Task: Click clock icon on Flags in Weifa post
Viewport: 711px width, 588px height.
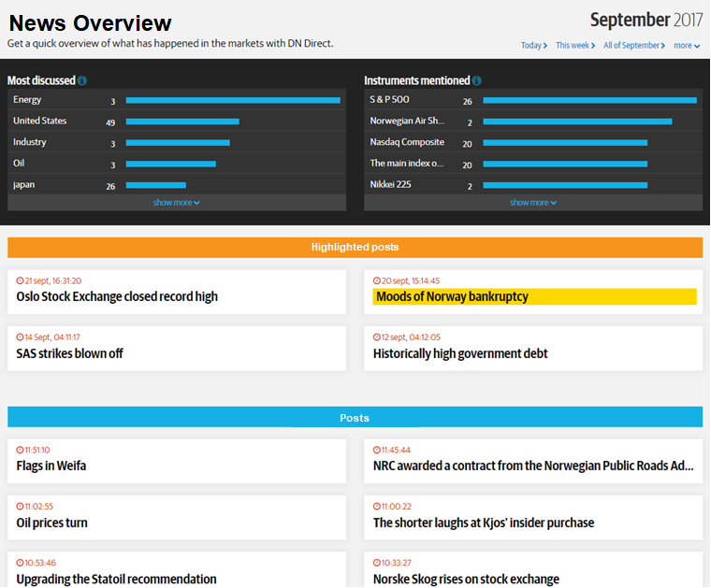Action: tap(20, 451)
